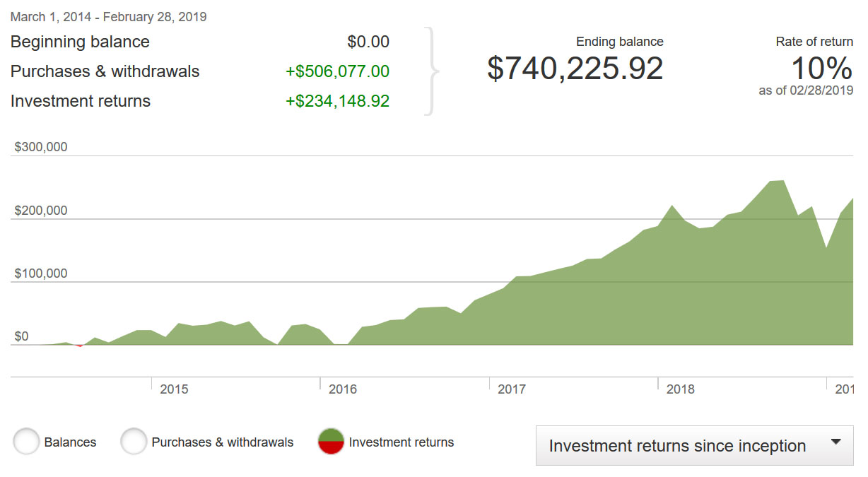Click the +$234,148.92 investment returns amount
The width and height of the screenshot is (868, 477).
(x=337, y=101)
